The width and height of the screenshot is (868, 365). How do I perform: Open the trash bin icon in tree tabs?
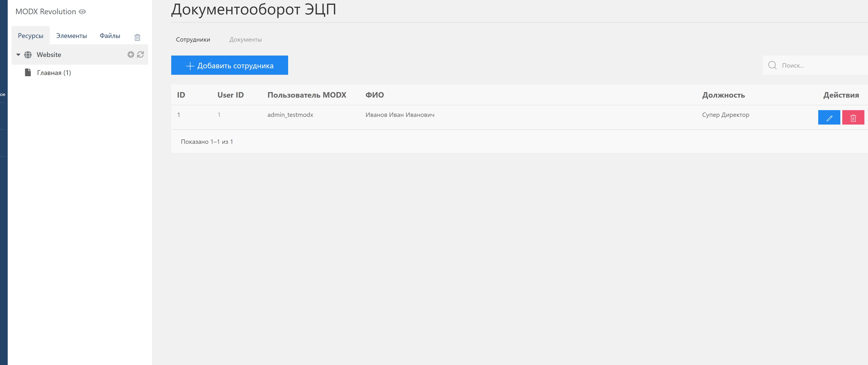click(x=137, y=37)
